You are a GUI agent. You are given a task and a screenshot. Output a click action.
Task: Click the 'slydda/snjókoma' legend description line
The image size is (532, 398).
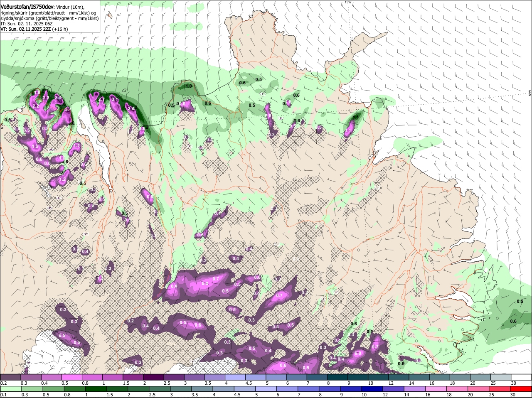[x=49, y=18]
